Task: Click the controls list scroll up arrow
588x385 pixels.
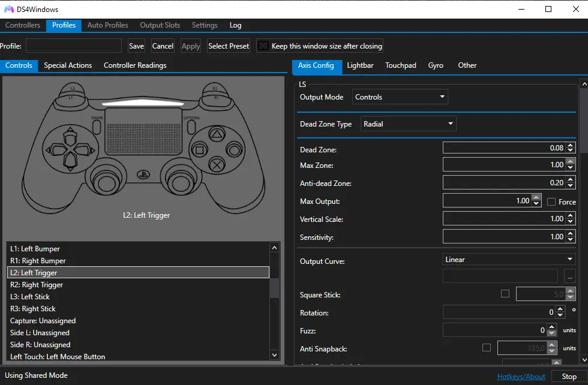Action: coord(275,248)
